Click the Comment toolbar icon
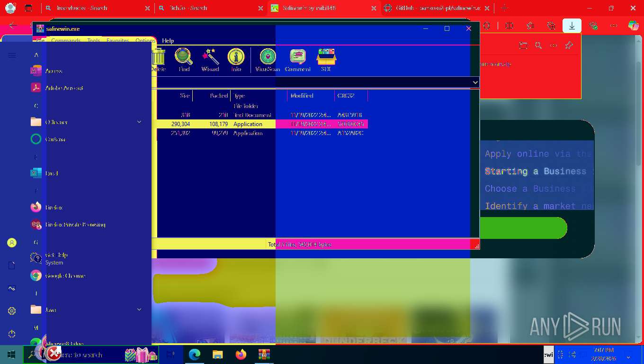Viewport: 644px width, 364px height. [298, 60]
